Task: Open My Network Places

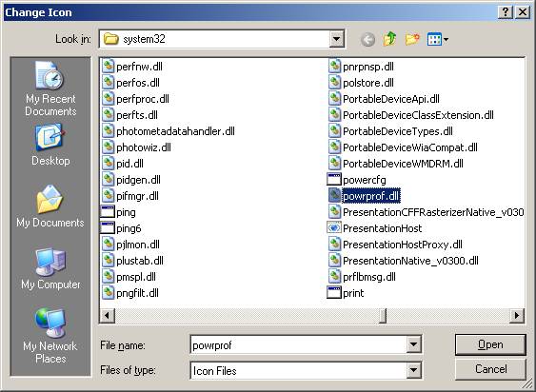Action: tap(50, 336)
